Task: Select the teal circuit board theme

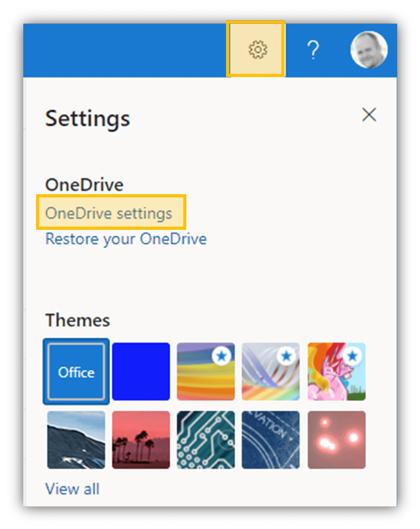Action: click(x=206, y=439)
